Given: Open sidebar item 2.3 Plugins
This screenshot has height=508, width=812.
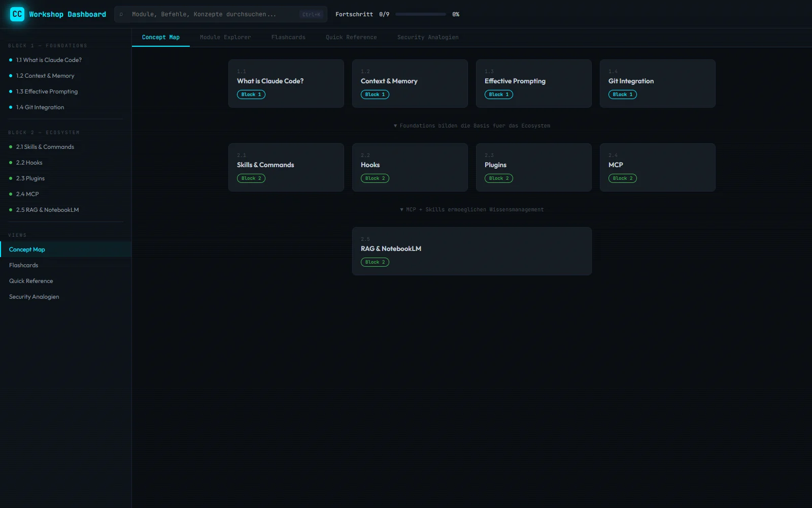Looking at the screenshot, I should (66, 178).
